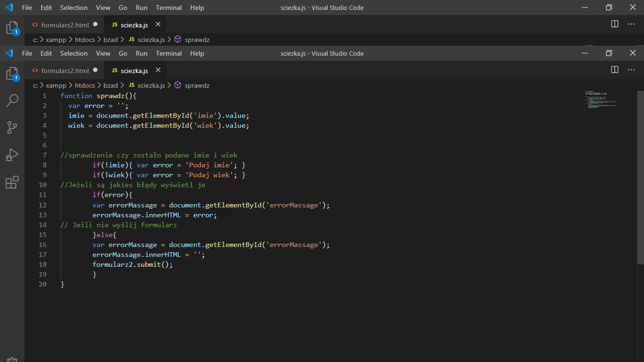The height and width of the screenshot is (362, 644).
Task: Expand the xampp breadcrumb in lower window
Action: click(56, 85)
